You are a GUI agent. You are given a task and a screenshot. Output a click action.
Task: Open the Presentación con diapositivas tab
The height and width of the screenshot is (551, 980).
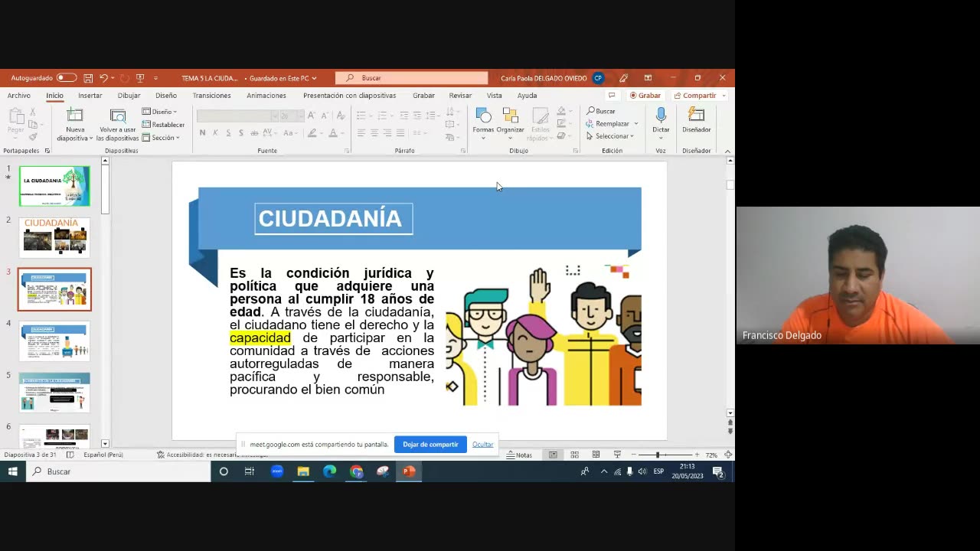pos(349,96)
